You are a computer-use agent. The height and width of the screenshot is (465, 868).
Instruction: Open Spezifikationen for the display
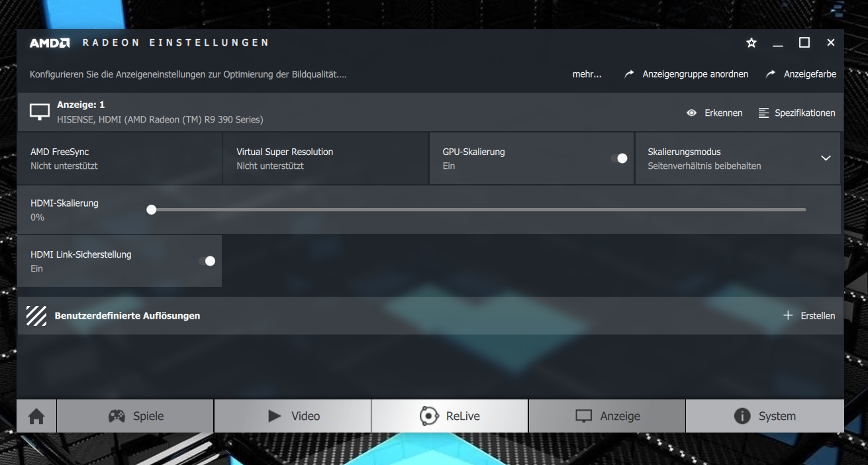(805, 113)
